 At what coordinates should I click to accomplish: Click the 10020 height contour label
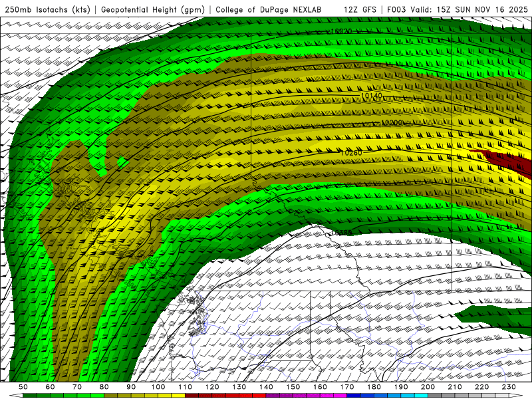click(341, 31)
